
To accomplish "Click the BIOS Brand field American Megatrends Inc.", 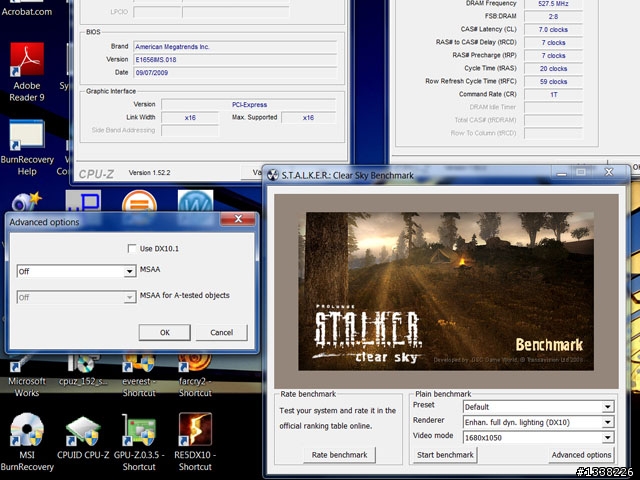I will pyautogui.click(x=236, y=47).
